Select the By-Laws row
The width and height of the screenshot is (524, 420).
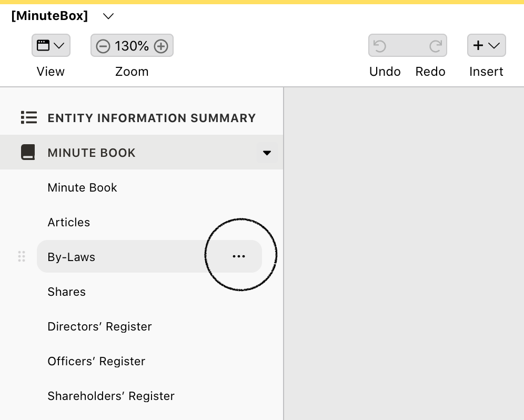click(105, 256)
